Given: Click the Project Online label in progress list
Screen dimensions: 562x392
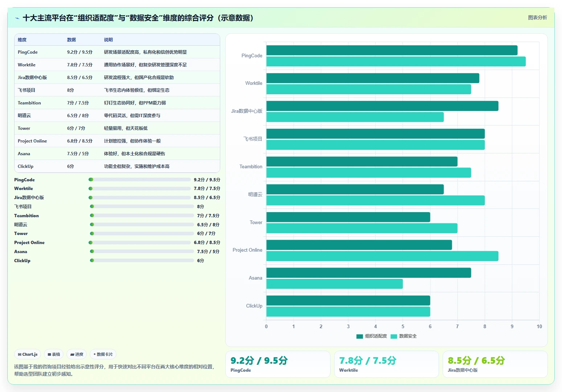Looking at the screenshot, I should tap(29, 243).
